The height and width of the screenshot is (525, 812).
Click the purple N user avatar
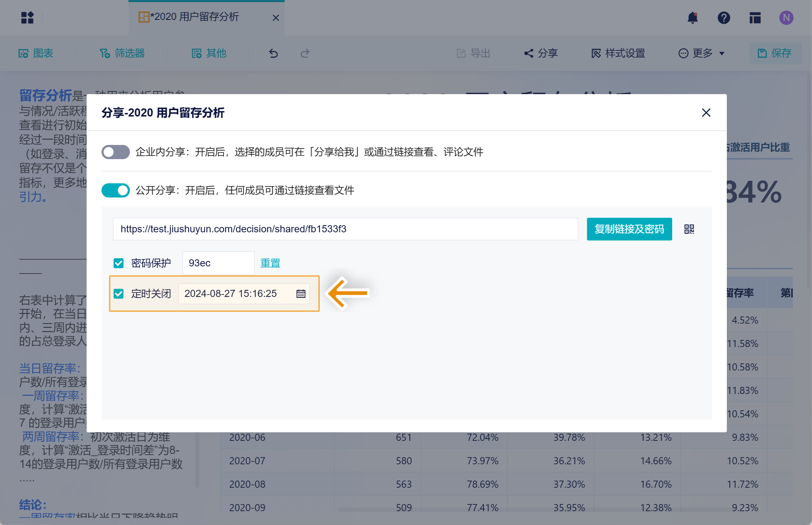786,17
